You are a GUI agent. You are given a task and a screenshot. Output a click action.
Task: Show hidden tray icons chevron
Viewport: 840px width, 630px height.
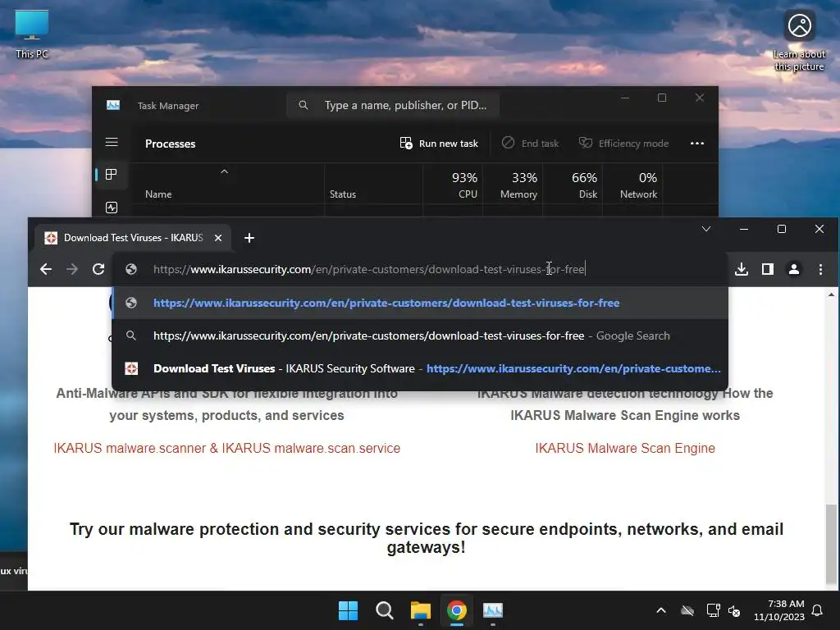pyautogui.click(x=661, y=610)
